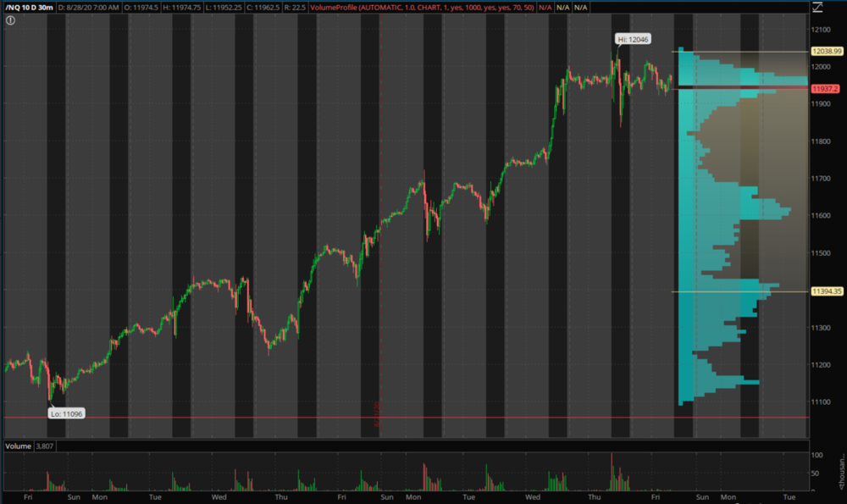The width and height of the screenshot is (847, 504).
Task: Click the 12100 tick on the price axis
Action: pyautogui.click(x=820, y=30)
